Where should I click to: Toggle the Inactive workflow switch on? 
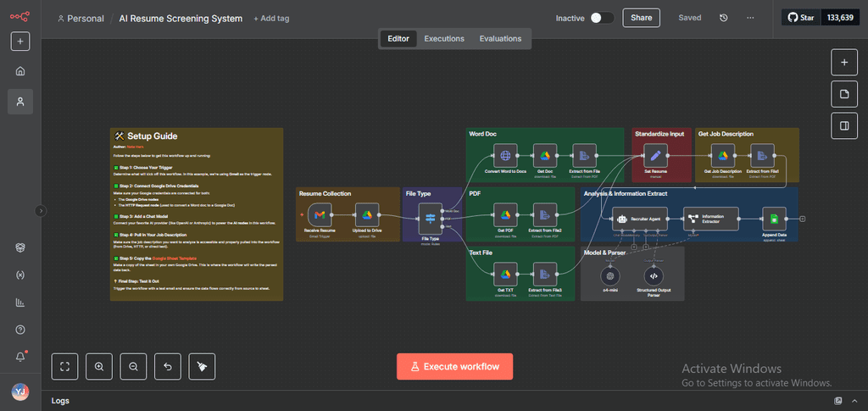[602, 18]
